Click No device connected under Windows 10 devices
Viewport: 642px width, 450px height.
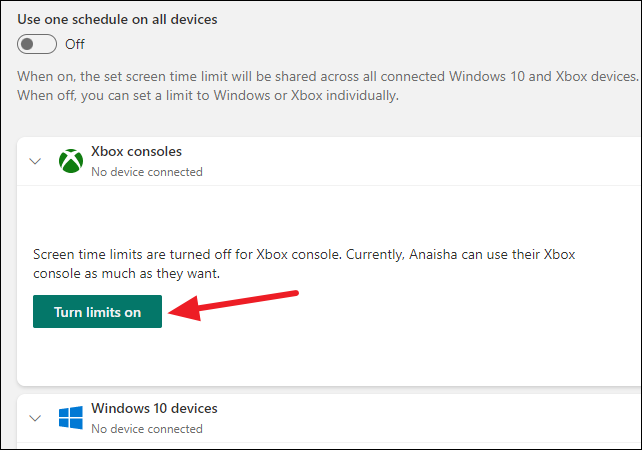tap(147, 429)
